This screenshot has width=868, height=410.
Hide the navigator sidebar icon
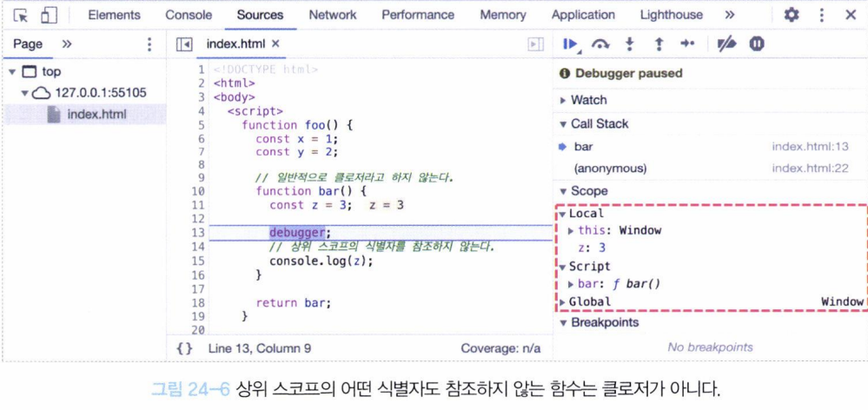coord(183,44)
